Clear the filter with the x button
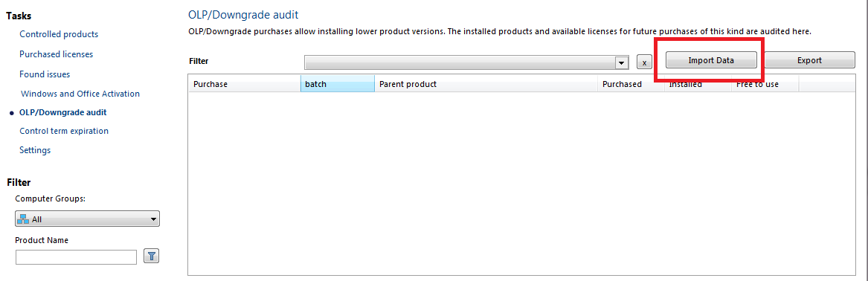 pos(644,62)
